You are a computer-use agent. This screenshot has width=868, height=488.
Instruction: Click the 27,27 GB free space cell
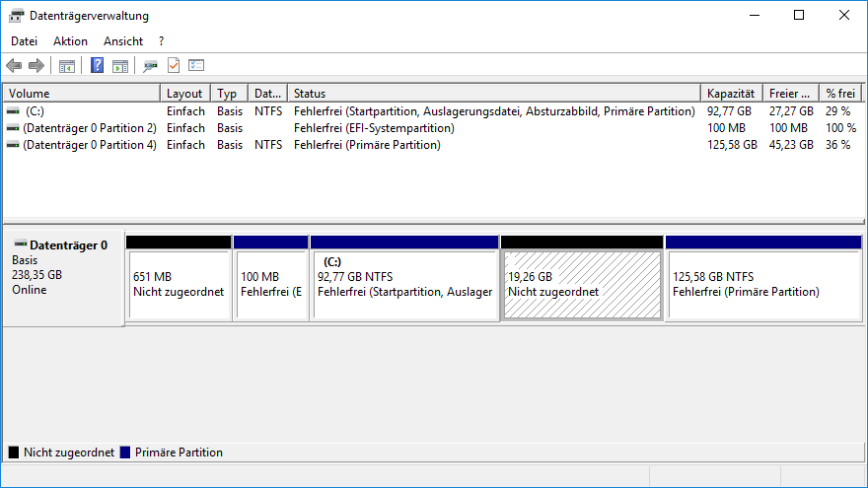(x=791, y=111)
